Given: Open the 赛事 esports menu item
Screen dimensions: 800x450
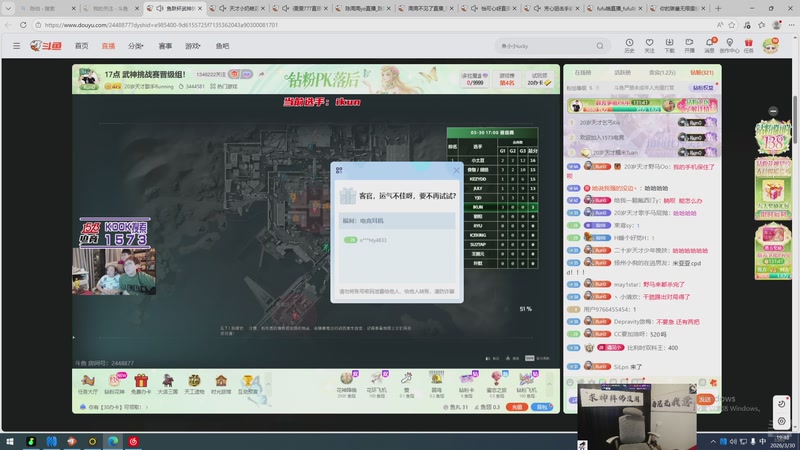Looking at the screenshot, I should tap(165, 46).
